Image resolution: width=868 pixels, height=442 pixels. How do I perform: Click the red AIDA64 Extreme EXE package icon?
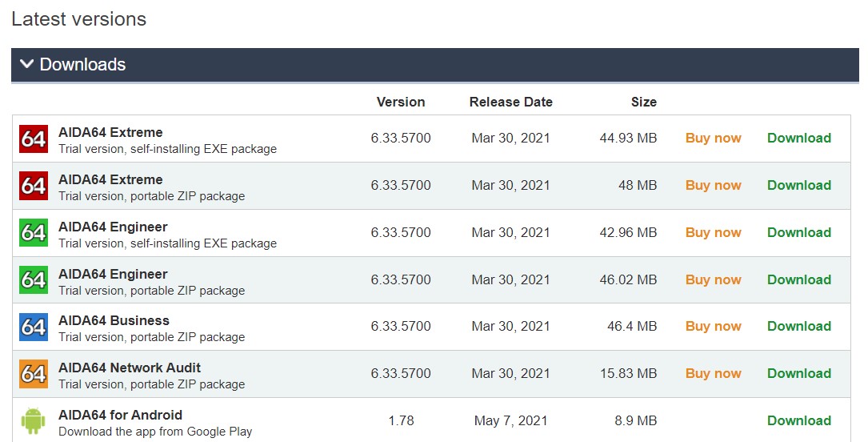pos(34,139)
